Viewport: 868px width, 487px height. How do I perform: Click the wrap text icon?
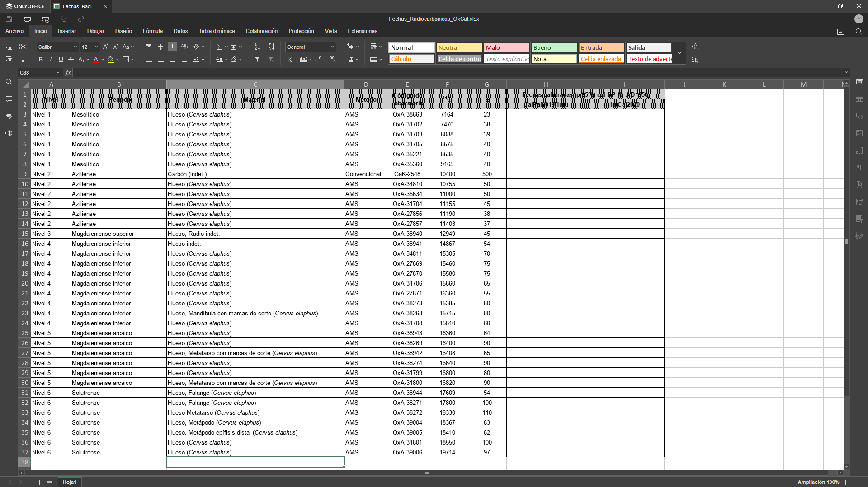(184, 47)
